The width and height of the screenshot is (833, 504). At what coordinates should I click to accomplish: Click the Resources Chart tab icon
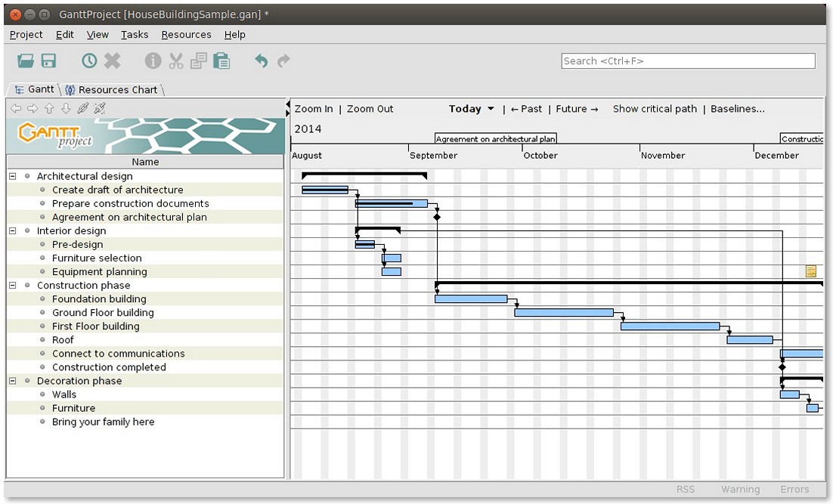pyautogui.click(x=70, y=90)
